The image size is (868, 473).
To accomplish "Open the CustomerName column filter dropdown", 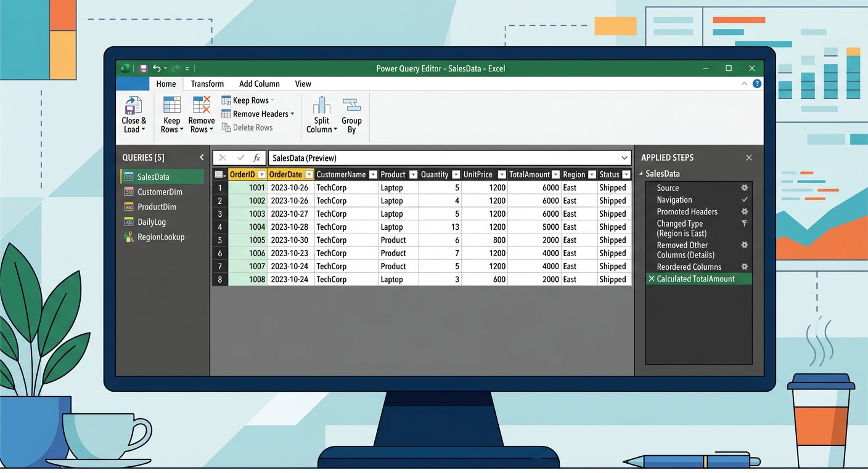I will coord(372,175).
